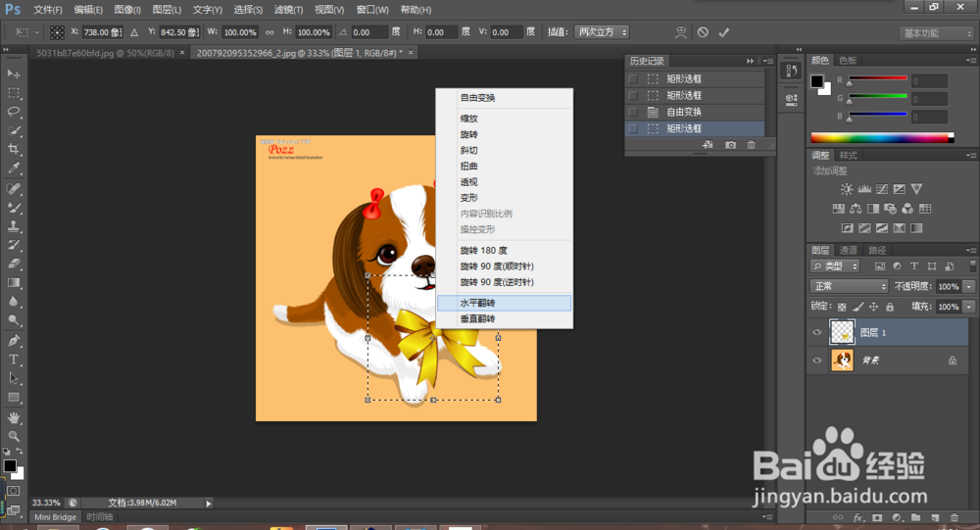The height and width of the screenshot is (530, 980).
Task: Open interpolation dropdown 两次立方
Action: pos(602,32)
